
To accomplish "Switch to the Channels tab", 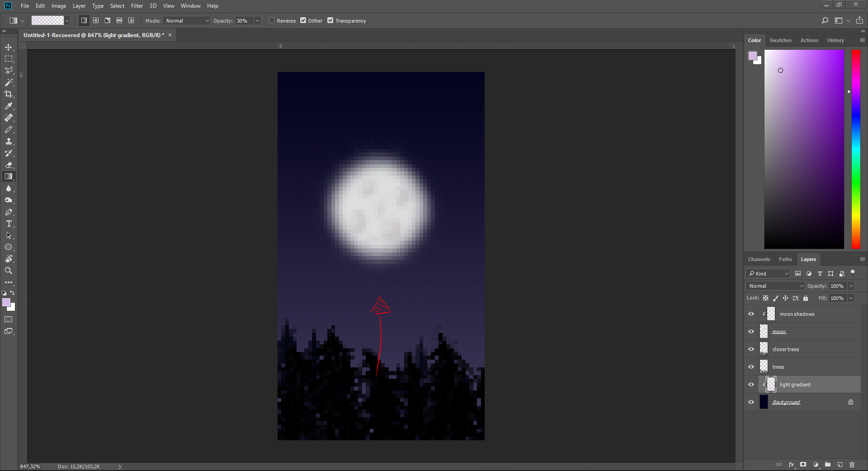I will click(759, 259).
